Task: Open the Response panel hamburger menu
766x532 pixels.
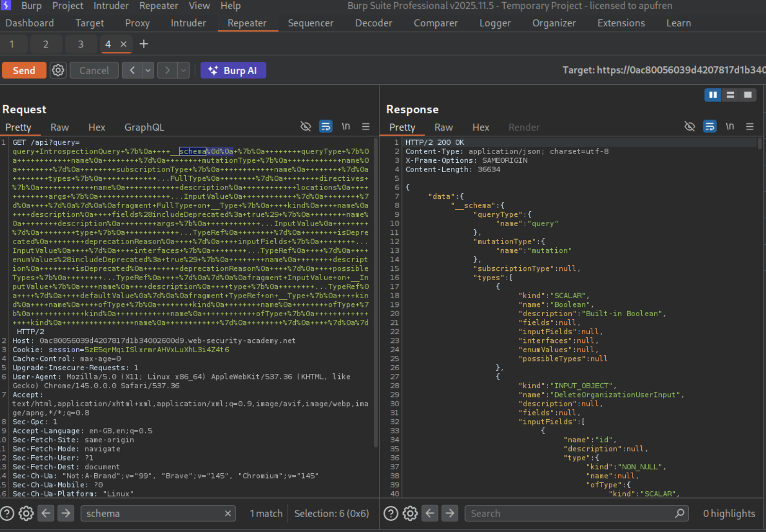Action: [750, 127]
